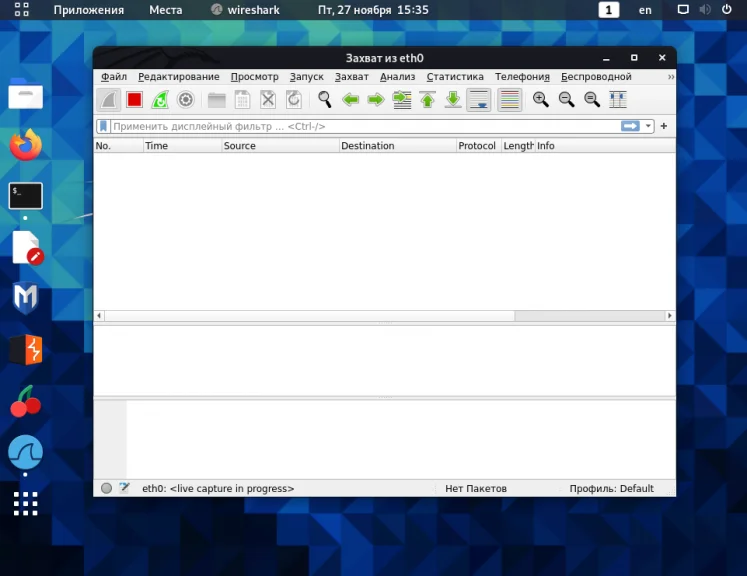
Task: Click the display filter bookmark icon
Action: (103, 126)
